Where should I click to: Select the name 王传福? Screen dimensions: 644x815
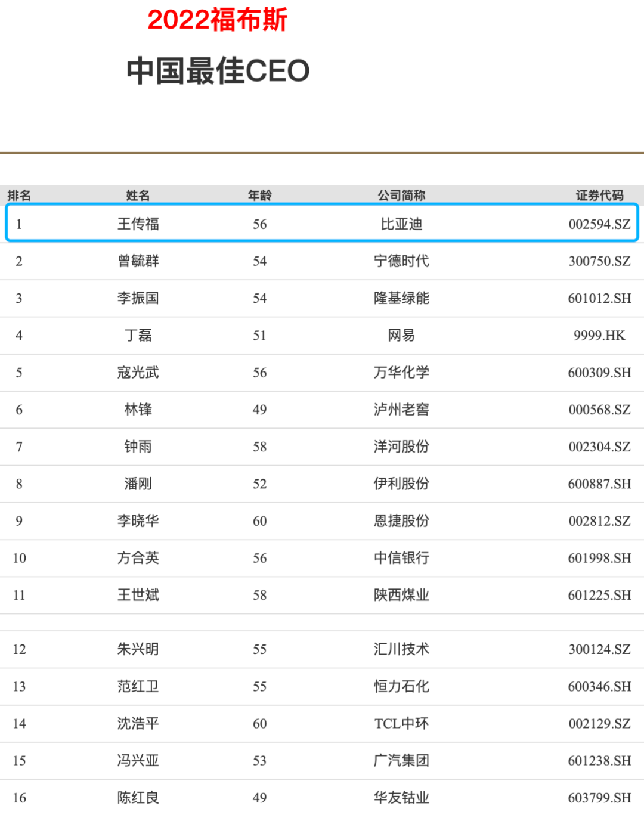point(138,224)
